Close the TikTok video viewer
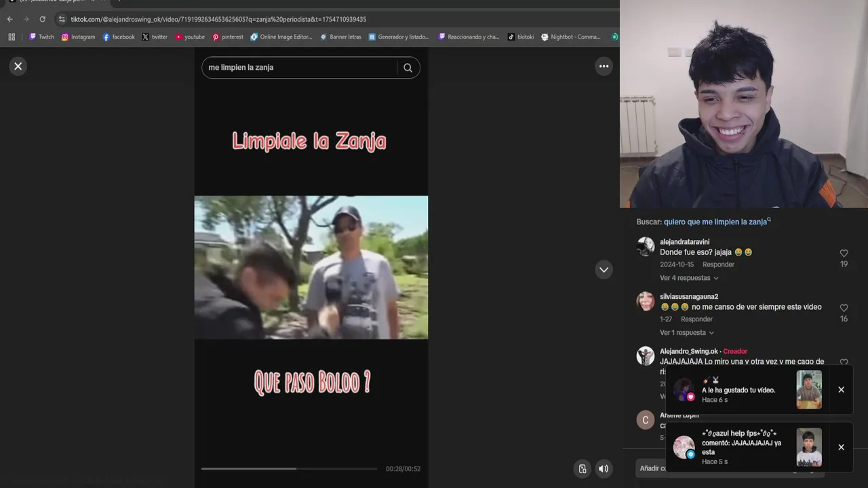 [x=18, y=66]
